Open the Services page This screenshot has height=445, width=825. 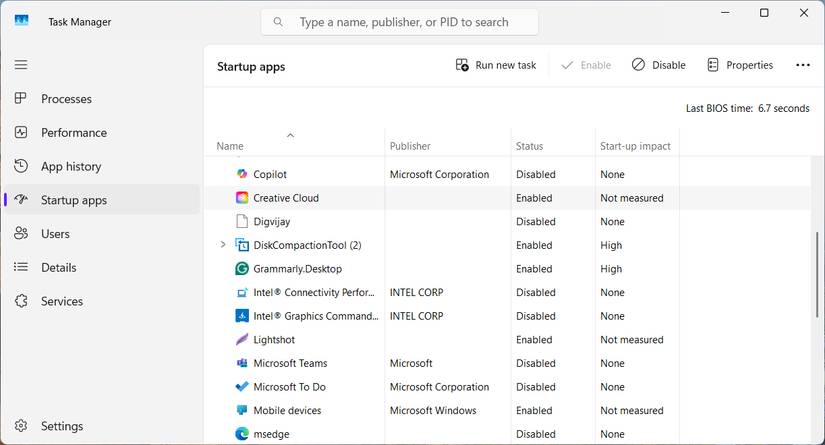coord(103,301)
